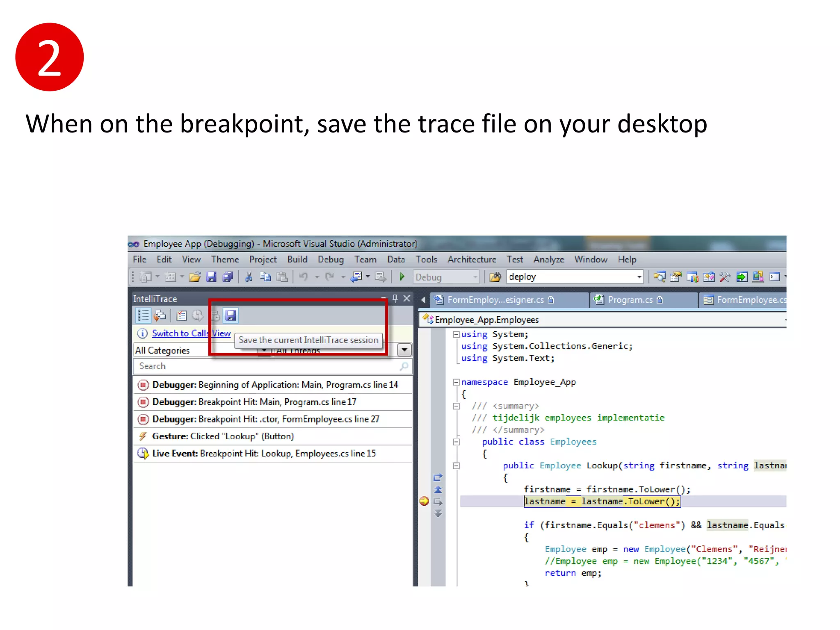
Task: Open the Analyze menu
Action: click(549, 259)
